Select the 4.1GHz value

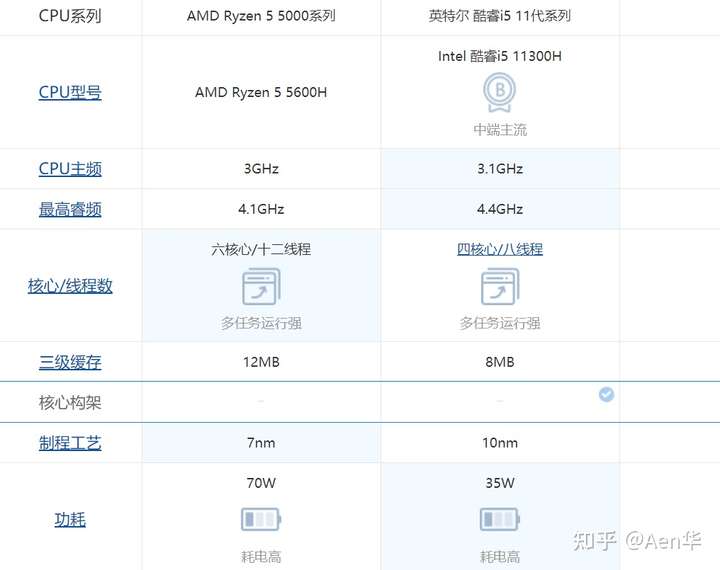click(x=261, y=209)
